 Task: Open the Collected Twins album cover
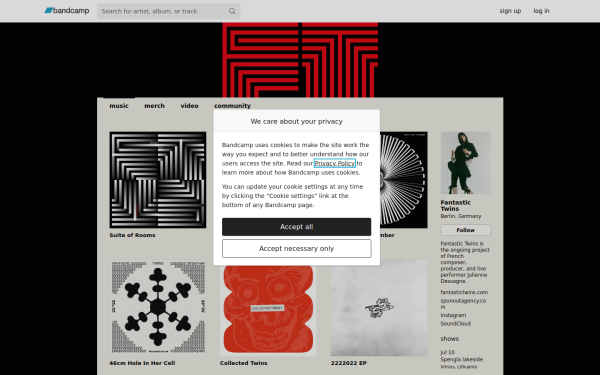268,310
